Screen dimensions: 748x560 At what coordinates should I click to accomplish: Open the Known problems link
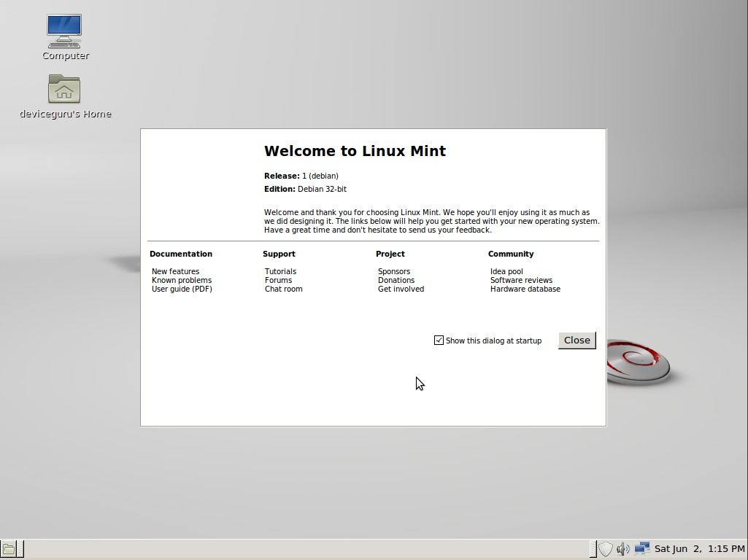click(x=182, y=280)
